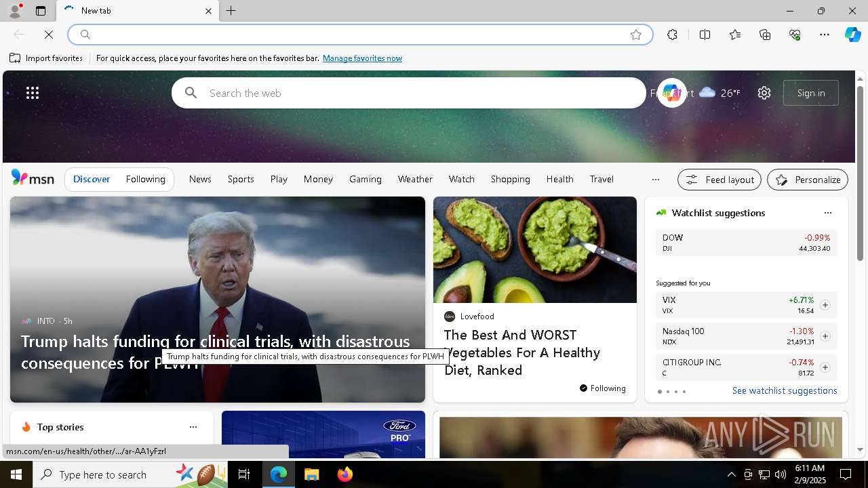Image resolution: width=868 pixels, height=488 pixels.
Task: Open the Copilot icon beside search
Action: (671, 93)
